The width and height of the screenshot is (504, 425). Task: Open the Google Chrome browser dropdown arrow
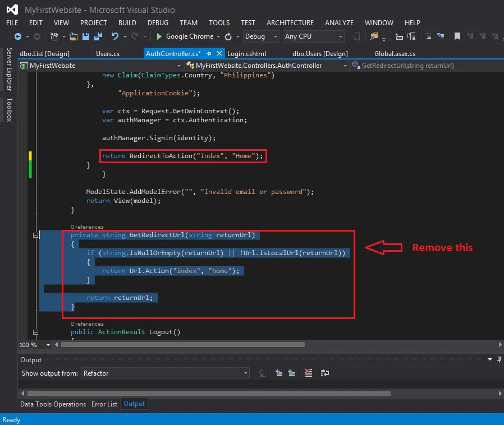[x=218, y=36]
